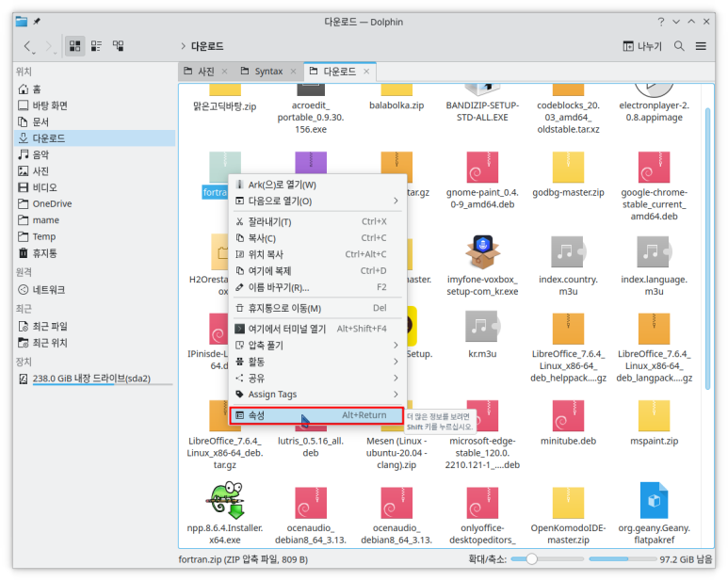Click the 나누기 split view button
Screen dimensions: 728x581
642,46
